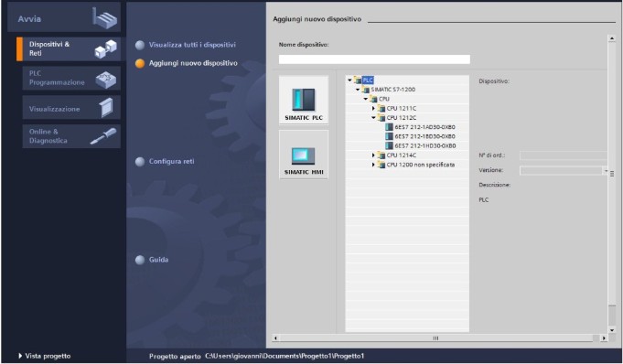Select order number 6ES7 212-1BD30-0XB0

tap(424, 136)
